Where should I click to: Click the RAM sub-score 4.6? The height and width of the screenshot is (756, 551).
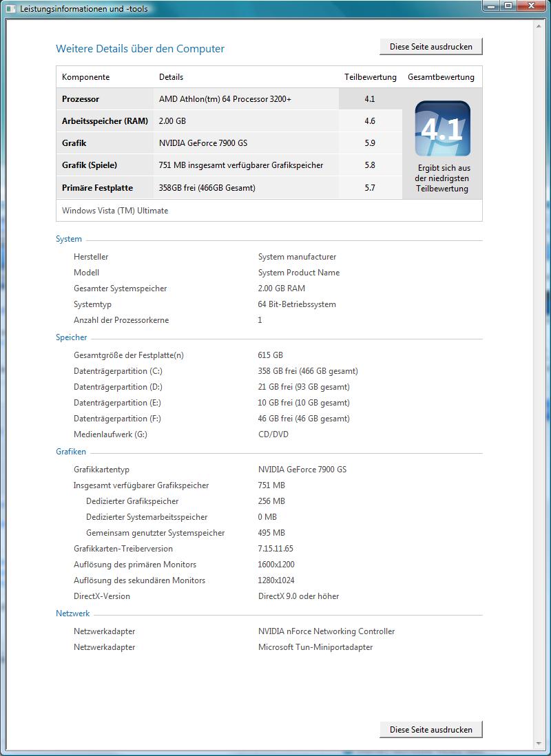click(x=370, y=121)
